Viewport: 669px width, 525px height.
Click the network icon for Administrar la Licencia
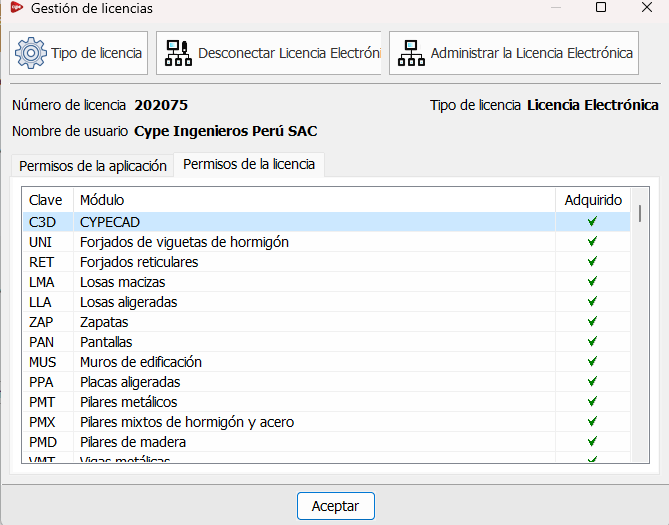click(411, 53)
